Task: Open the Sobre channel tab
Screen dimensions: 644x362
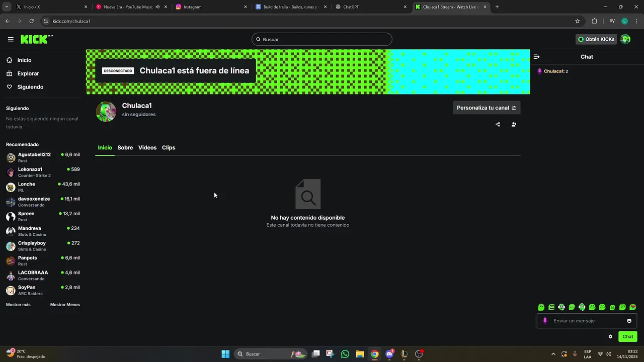Action: tap(125, 148)
